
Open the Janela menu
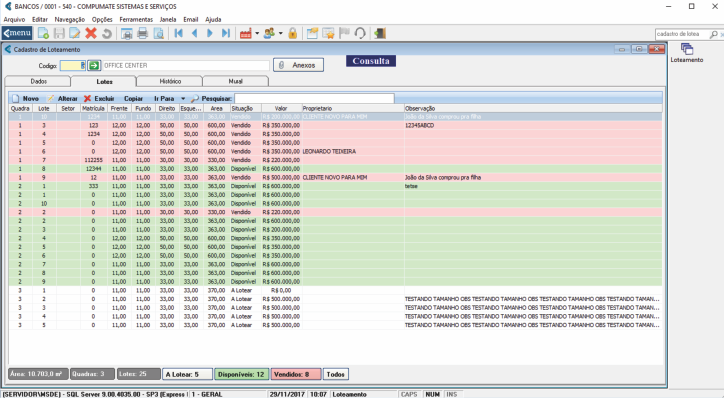point(168,19)
